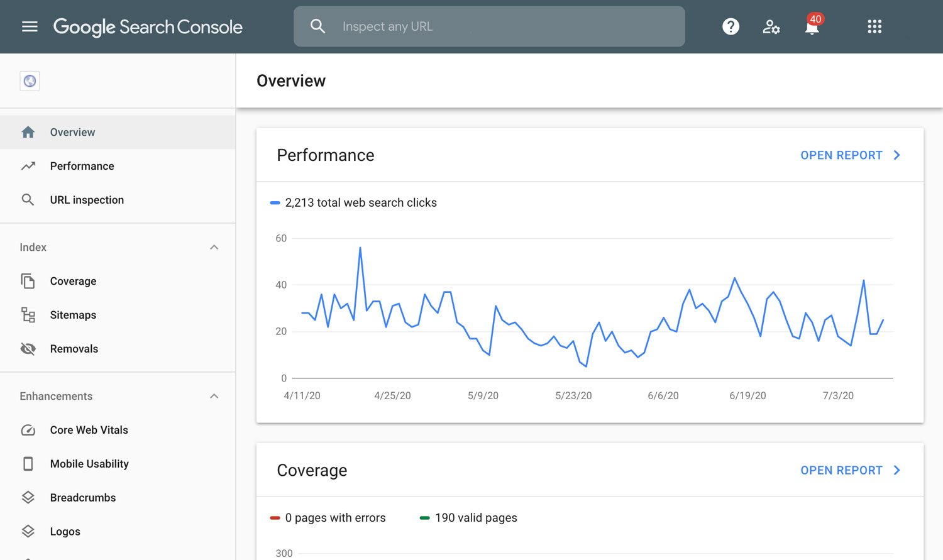This screenshot has height=560, width=943.
Task: Click OPEN REPORT for Coverage
Action: tap(841, 470)
